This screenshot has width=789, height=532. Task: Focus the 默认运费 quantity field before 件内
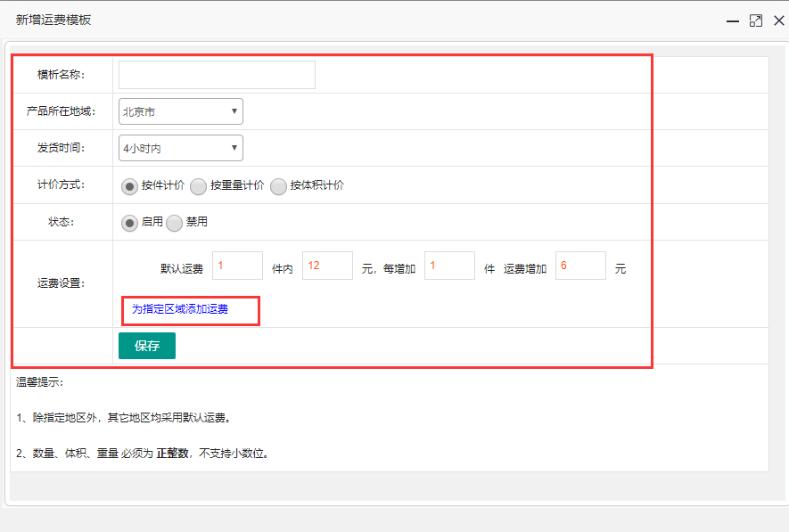click(x=237, y=266)
